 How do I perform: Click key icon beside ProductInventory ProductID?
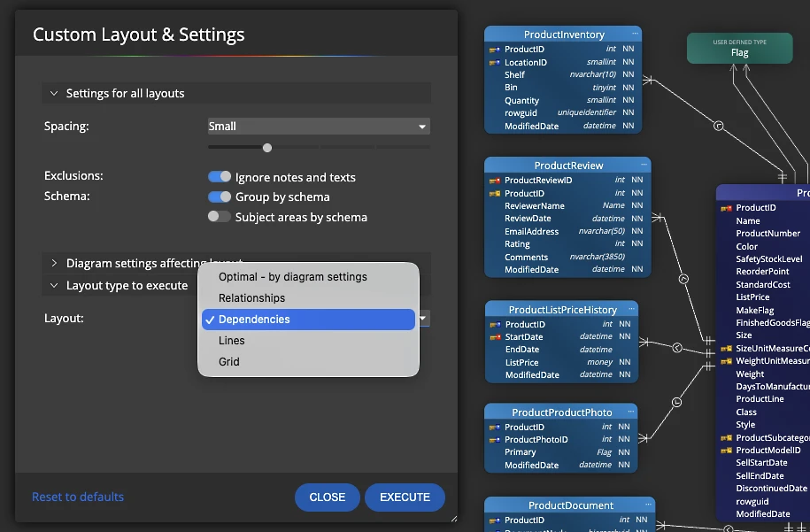pos(494,50)
